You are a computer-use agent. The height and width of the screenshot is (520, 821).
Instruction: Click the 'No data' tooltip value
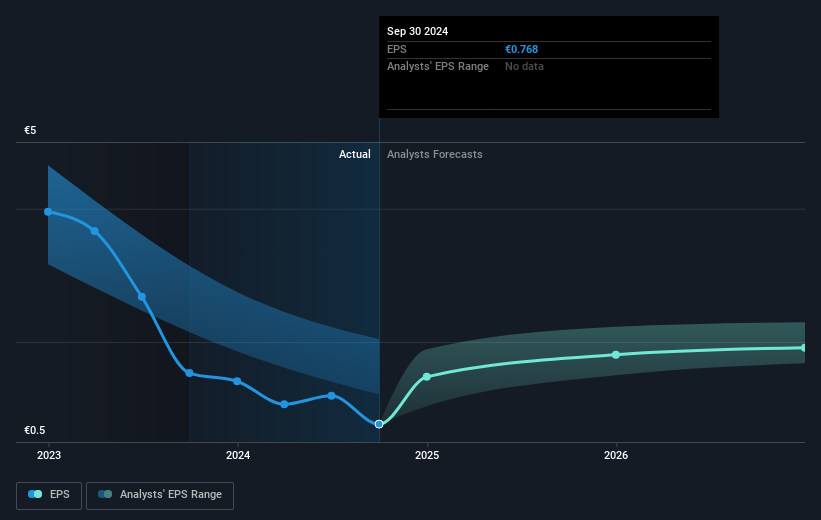coord(524,67)
